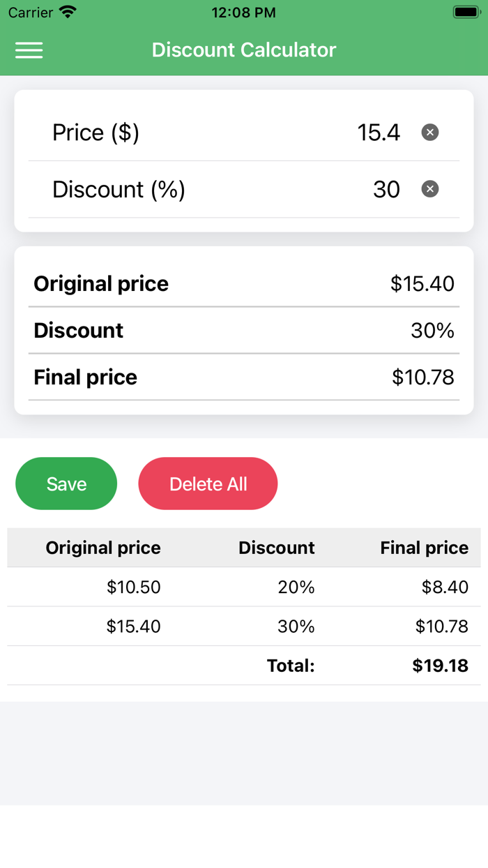
Task: Click the Discount Calculator title
Action: 243,50
